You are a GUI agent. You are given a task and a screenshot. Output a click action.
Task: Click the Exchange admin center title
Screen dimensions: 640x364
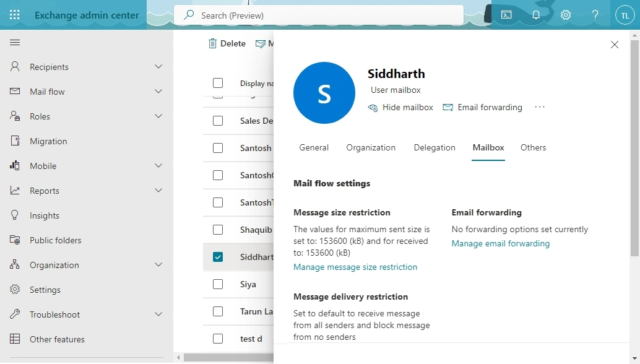coord(87,15)
